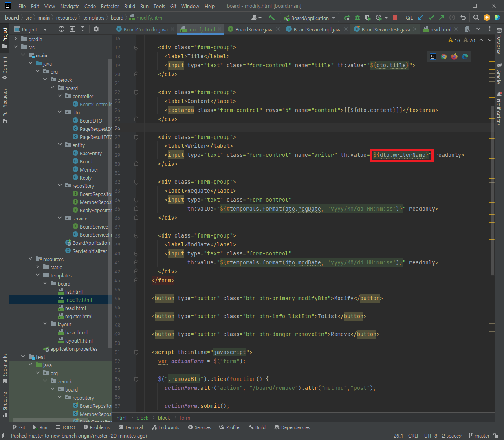
Task: Open the Navigate menu
Action: click(x=70, y=6)
